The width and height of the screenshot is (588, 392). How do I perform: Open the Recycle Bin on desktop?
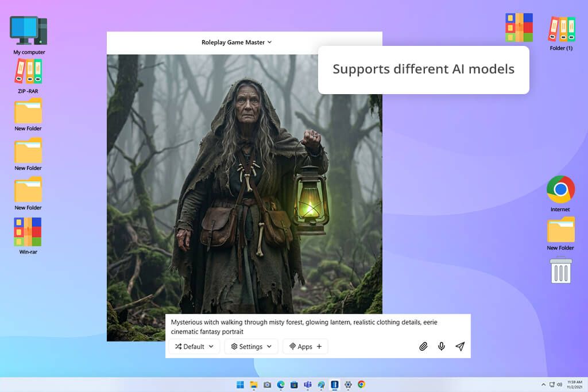tap(560, 270)
